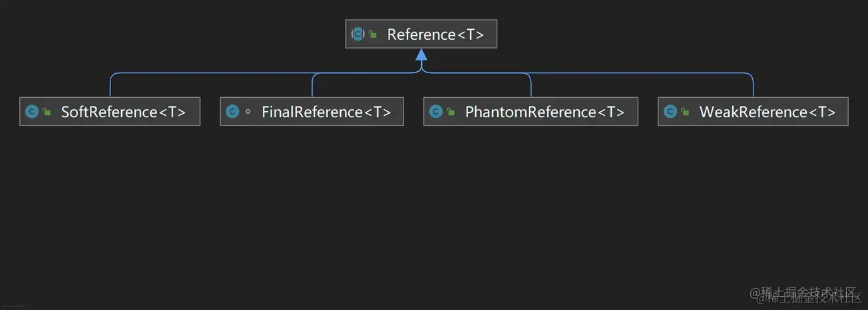Viewport: 868px width, 310px height.
Task: Click the green lock icon beside SoftReference<T>
Action: click(47, 112)
